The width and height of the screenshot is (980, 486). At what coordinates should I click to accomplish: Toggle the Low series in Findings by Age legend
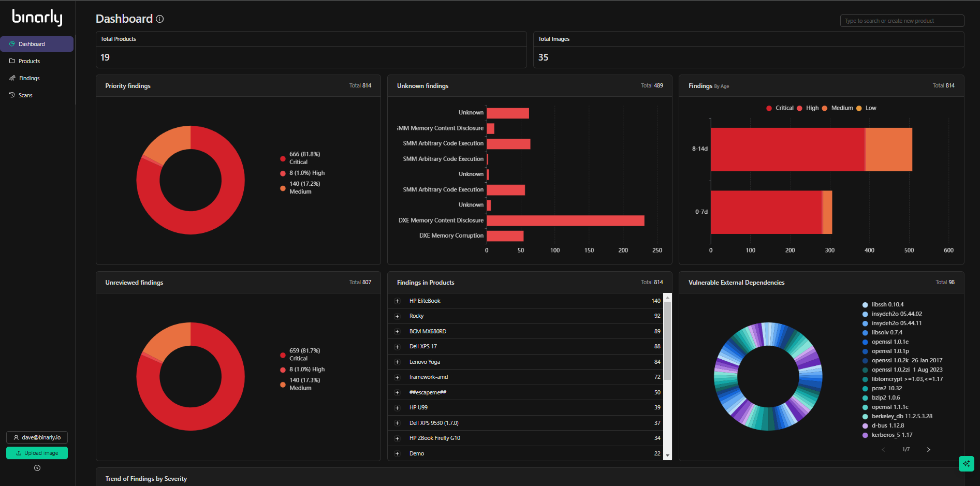coord(866,108)
